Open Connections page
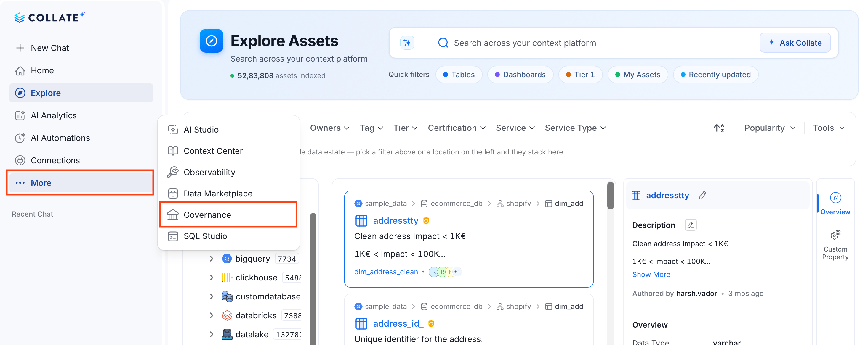Viewport: 868px width, 345px height. pyautogui.click(x=81, y=160)
